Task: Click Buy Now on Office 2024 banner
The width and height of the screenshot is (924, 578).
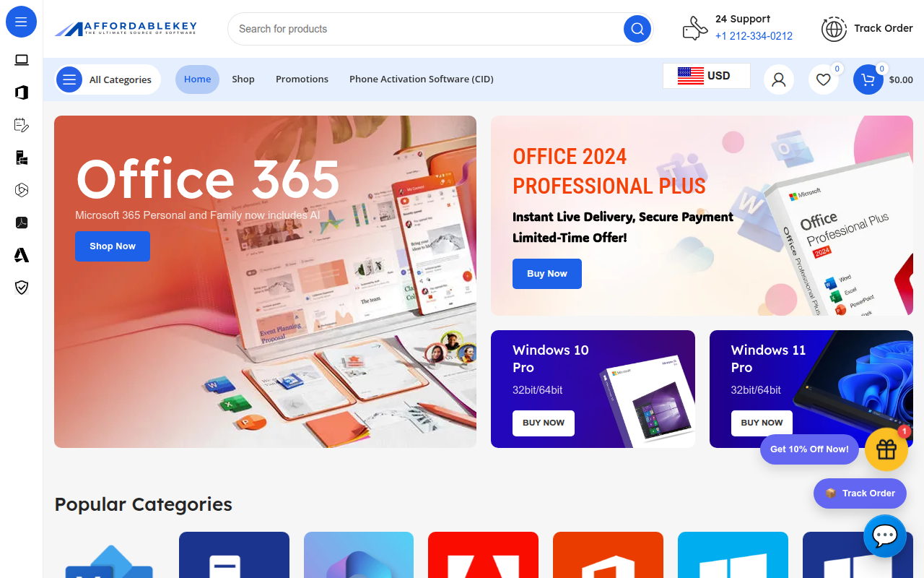Action: pyautogui.click(x=547, y=274)
